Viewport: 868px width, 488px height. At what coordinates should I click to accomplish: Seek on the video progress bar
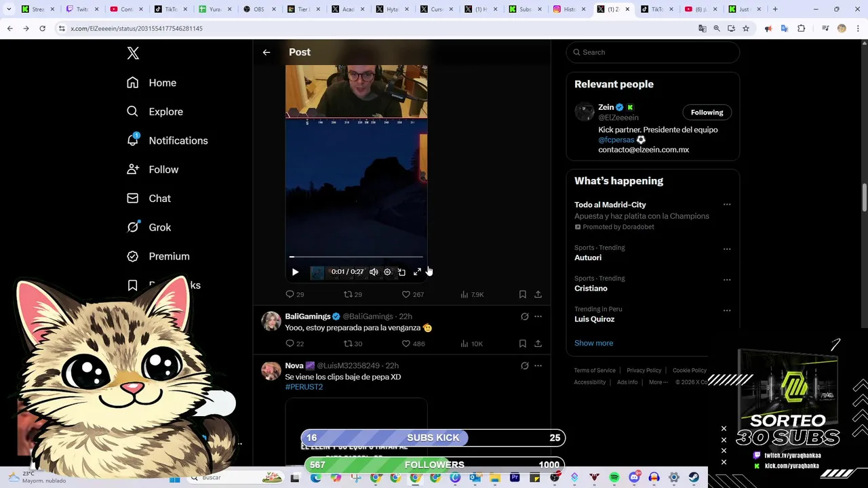pos(356,257)
